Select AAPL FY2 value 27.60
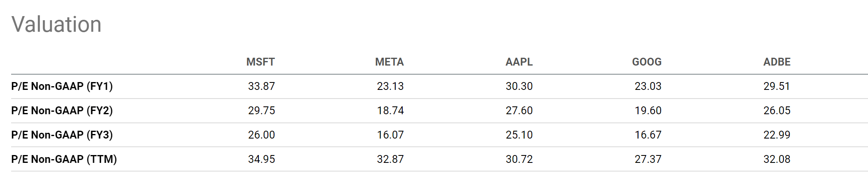 (519, 111)
